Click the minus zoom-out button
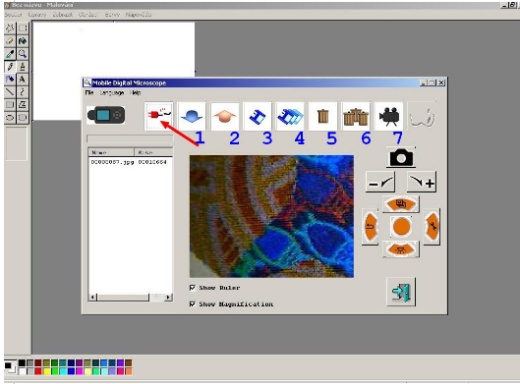This screenshot has width=520, height=384. click(x=380, y=182)
